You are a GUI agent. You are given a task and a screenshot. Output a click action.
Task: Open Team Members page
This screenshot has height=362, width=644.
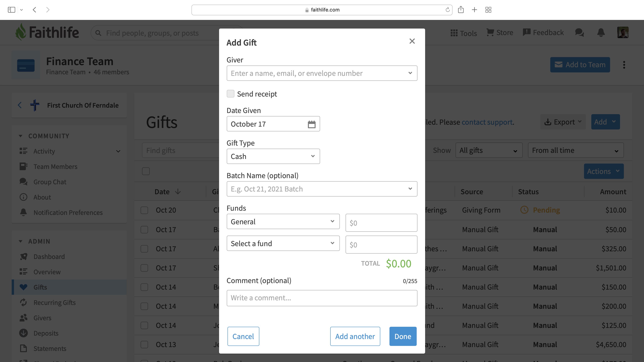tap(55, 166)
